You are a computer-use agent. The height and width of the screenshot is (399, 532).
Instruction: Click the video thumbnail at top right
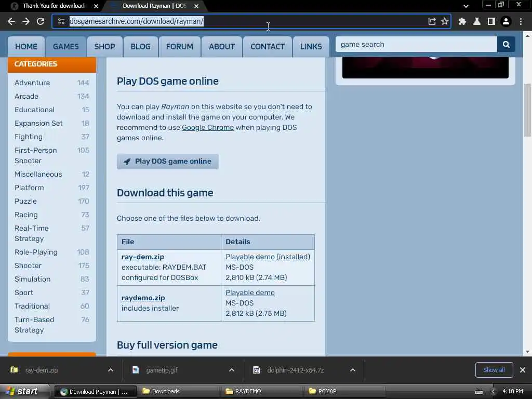coord(425,68)
